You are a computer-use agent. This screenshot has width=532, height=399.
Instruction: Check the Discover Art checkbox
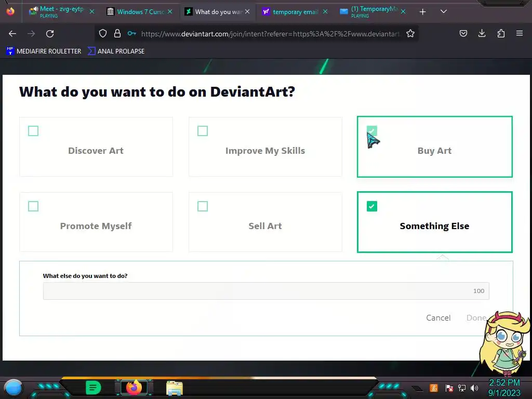point(33,131)
